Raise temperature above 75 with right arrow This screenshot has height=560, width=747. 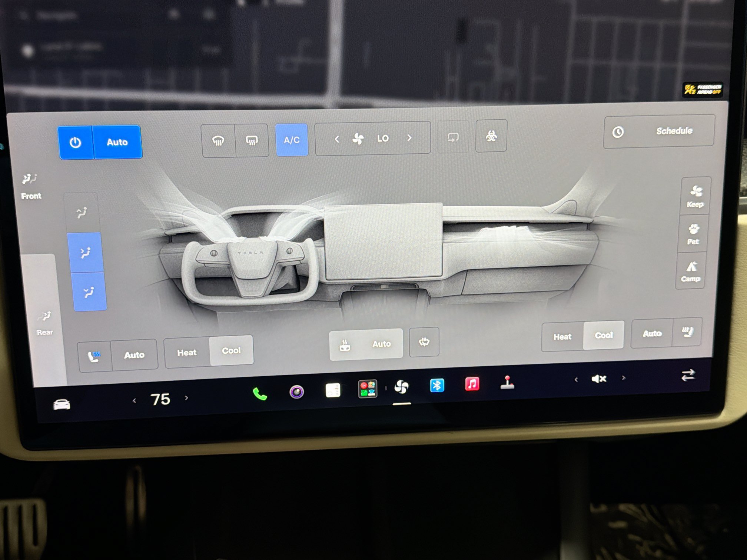[x=186, y=398]
